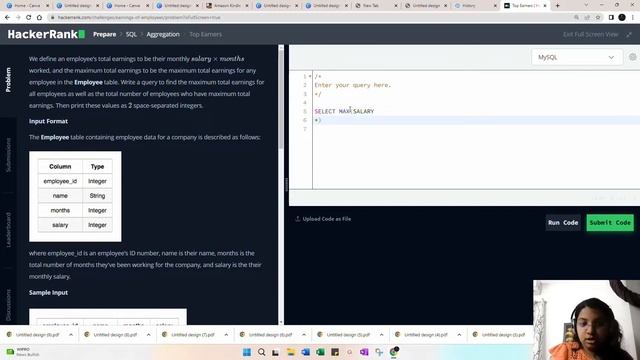The image size is (640, 360).
Task: Open the WIPRO news widget on taskbar
Action: [x=22, y=352]
